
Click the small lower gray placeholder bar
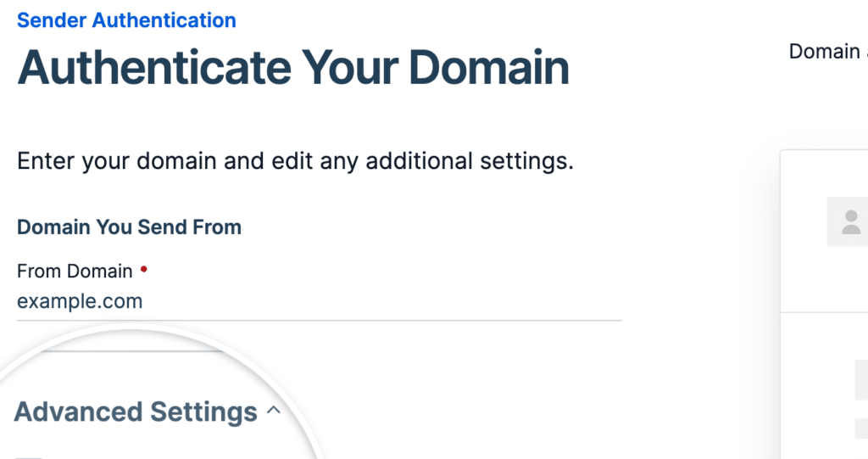tap(861, 428)
